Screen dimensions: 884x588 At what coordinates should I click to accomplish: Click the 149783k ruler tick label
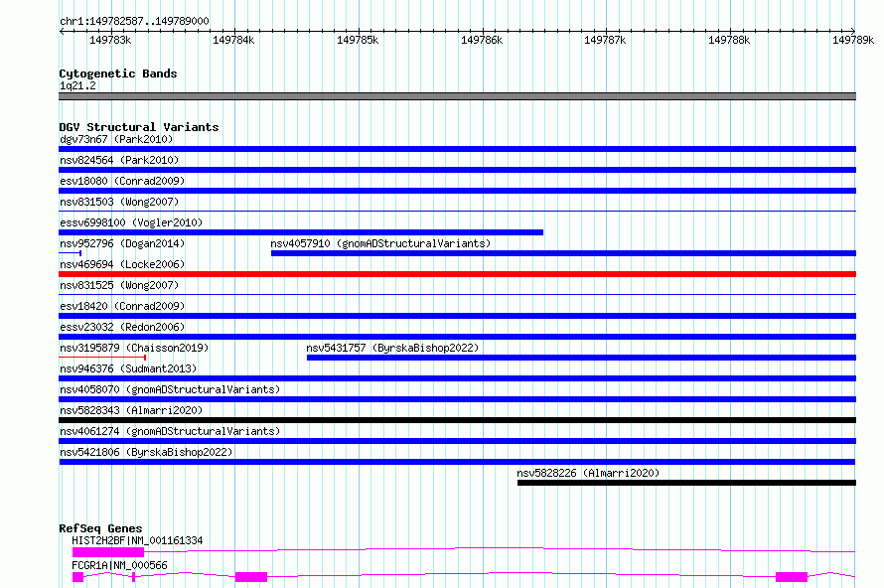[x=110, y=40]
